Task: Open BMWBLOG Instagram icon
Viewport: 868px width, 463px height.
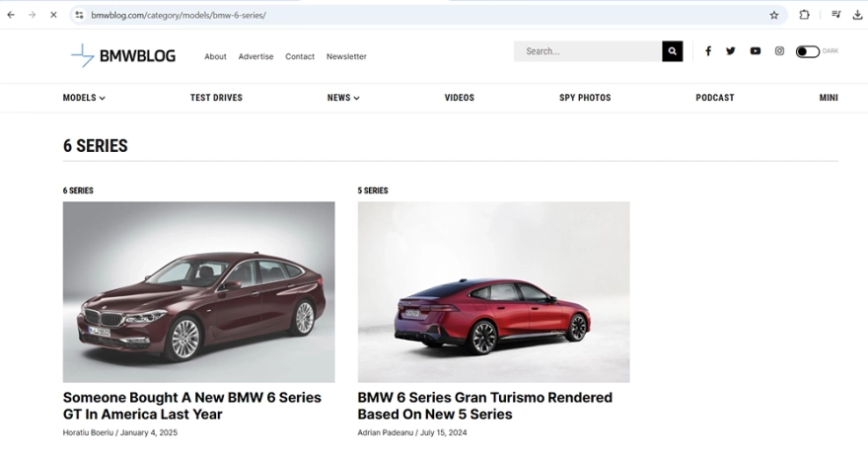Action: pos(779,51)
